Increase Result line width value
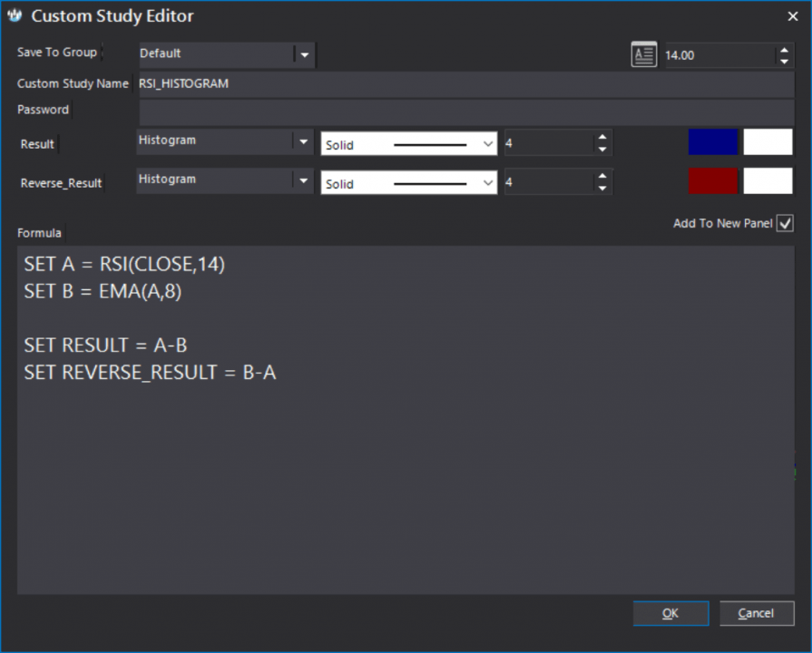The width and height of the screenshot is (812, 653). [602, 137]
